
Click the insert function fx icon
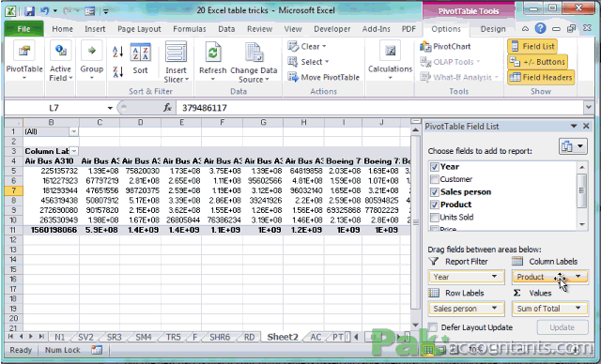[167, 108]
